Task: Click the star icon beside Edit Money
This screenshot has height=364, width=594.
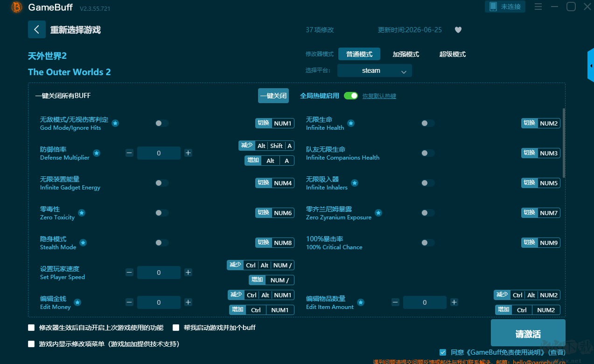Action: click(77, 302)
